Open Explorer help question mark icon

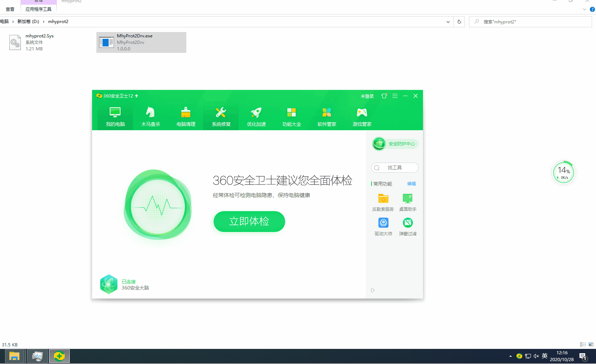[592, 9]
